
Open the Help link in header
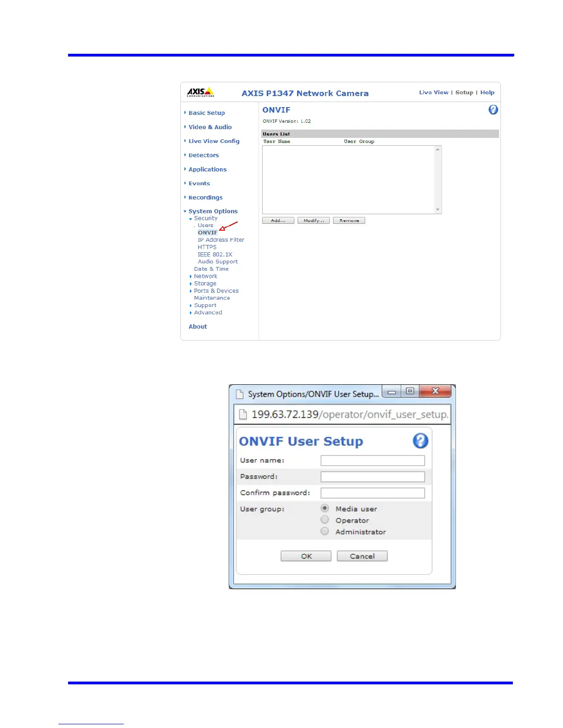[x=487, y=92]
